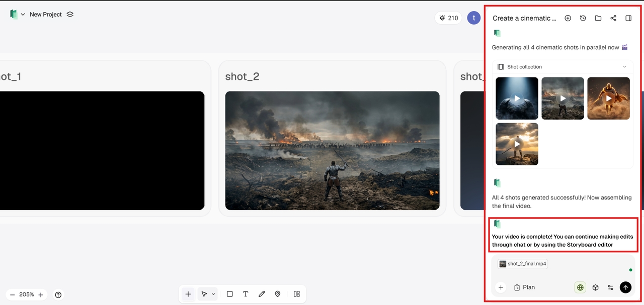644x305 pixels.
Task: Select the rectangle shape tool
Action: point(229,294)
